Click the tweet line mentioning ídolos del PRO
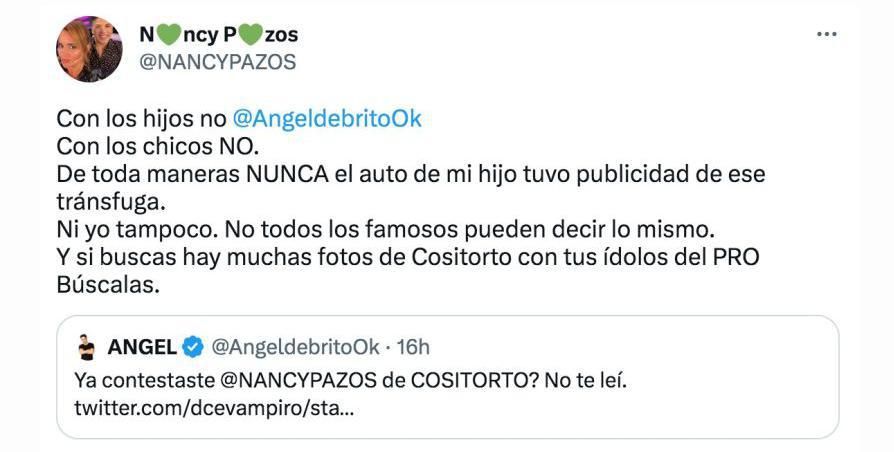Viewport: 894px width, 452px height. [408, 258]
